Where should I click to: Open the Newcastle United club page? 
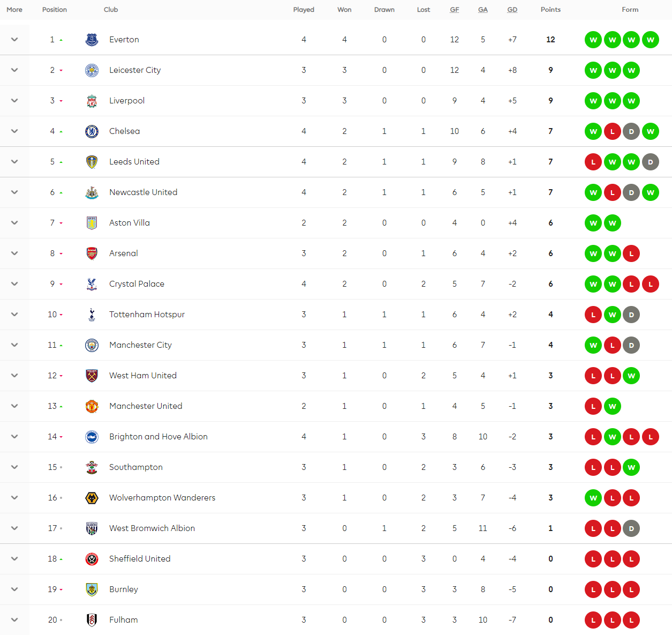143,192
